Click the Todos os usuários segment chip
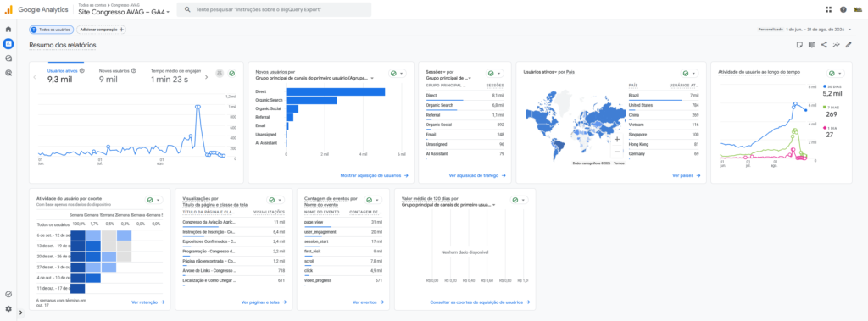Viewport: 868px width, 321px height. pos(52,30)
